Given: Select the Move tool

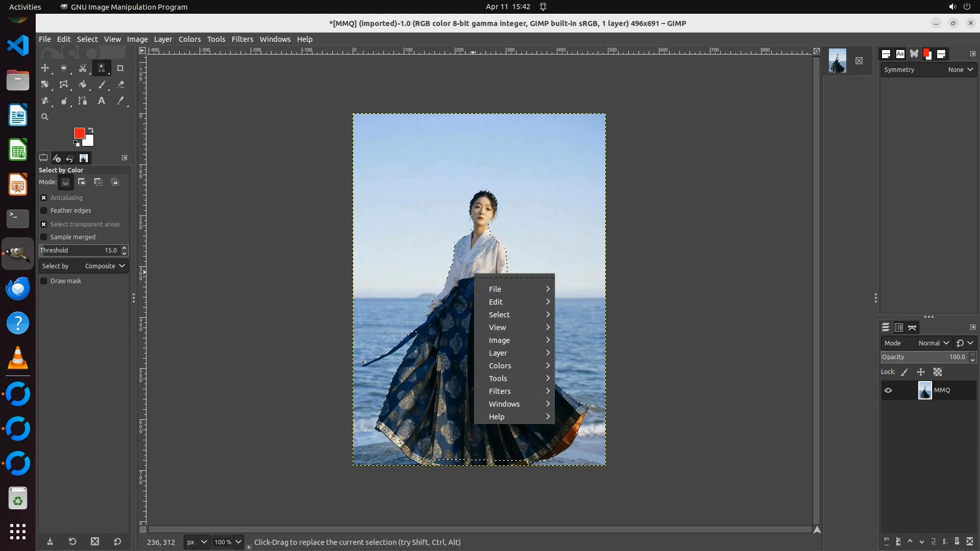Looking at the screenshot, I should [45, 68].
